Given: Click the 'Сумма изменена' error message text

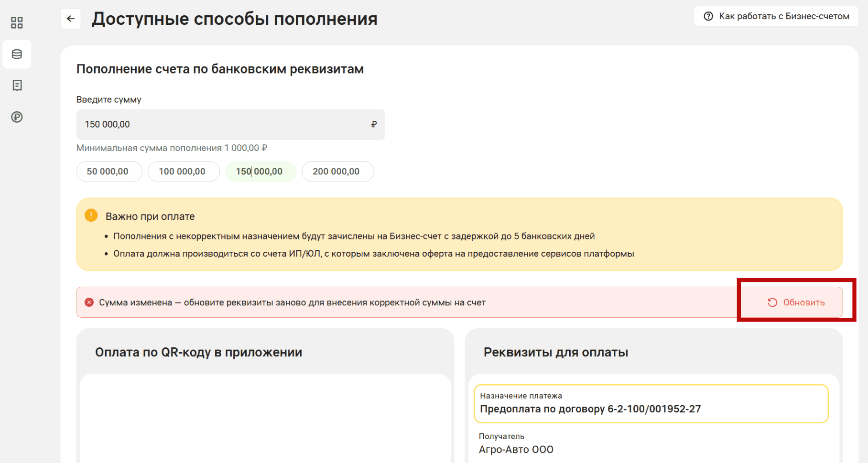Looking at the screenshot, I should click(x=292, y=302).
